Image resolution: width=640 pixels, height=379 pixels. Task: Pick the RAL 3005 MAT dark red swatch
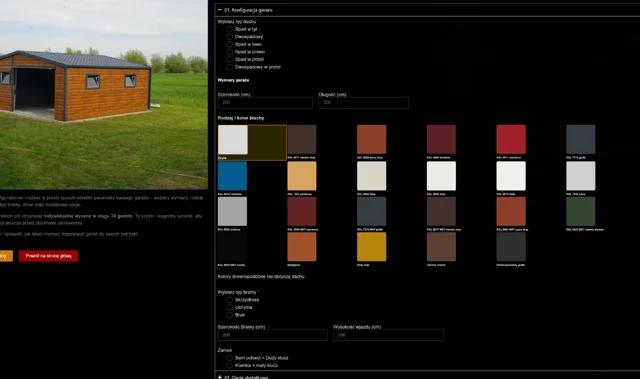click(302, 211)
